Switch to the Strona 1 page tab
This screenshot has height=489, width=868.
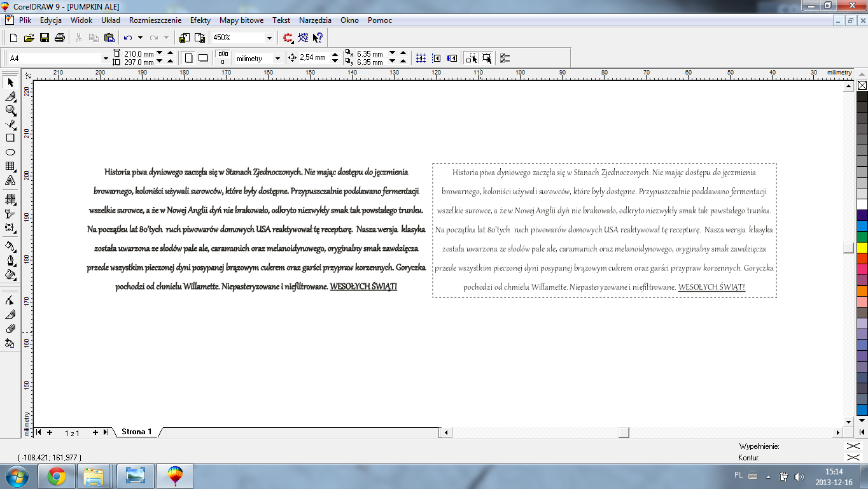137,432
